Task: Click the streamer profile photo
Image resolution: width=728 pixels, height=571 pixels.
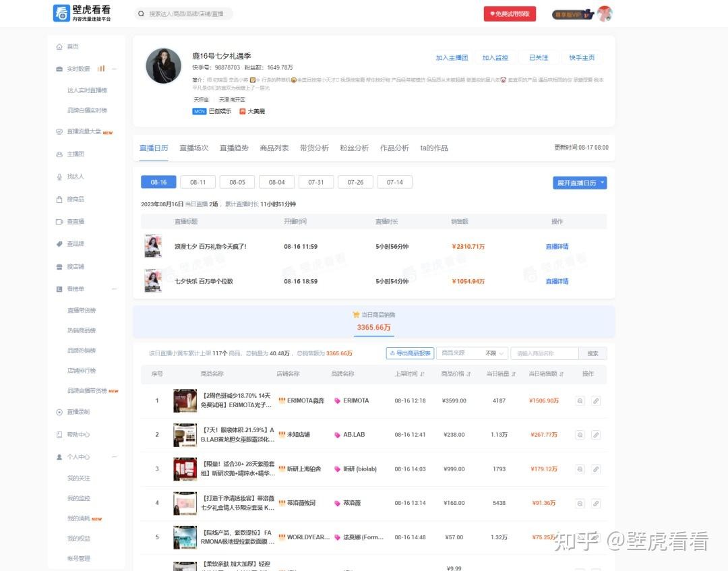Action: [163, 65]
